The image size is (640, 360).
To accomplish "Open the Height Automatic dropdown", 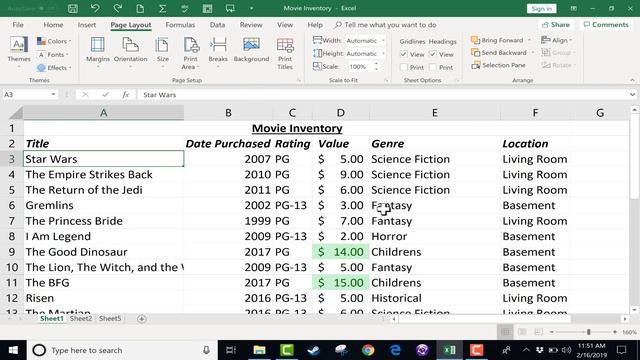I will click(383, 53).
